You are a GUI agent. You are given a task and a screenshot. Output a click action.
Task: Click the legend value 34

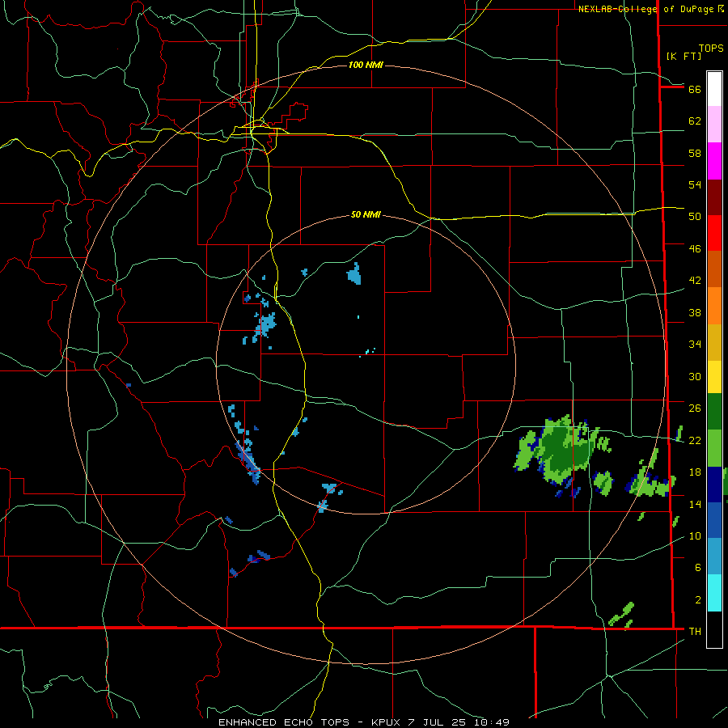tap(695, 344)
